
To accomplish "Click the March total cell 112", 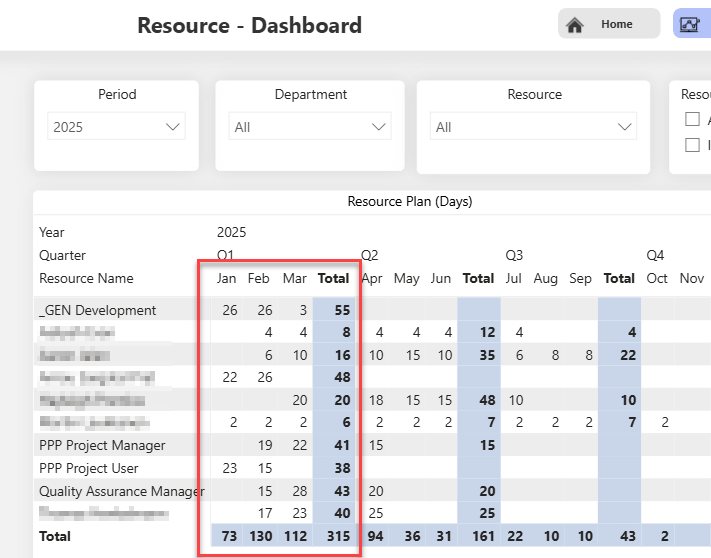I will [296, 536].
